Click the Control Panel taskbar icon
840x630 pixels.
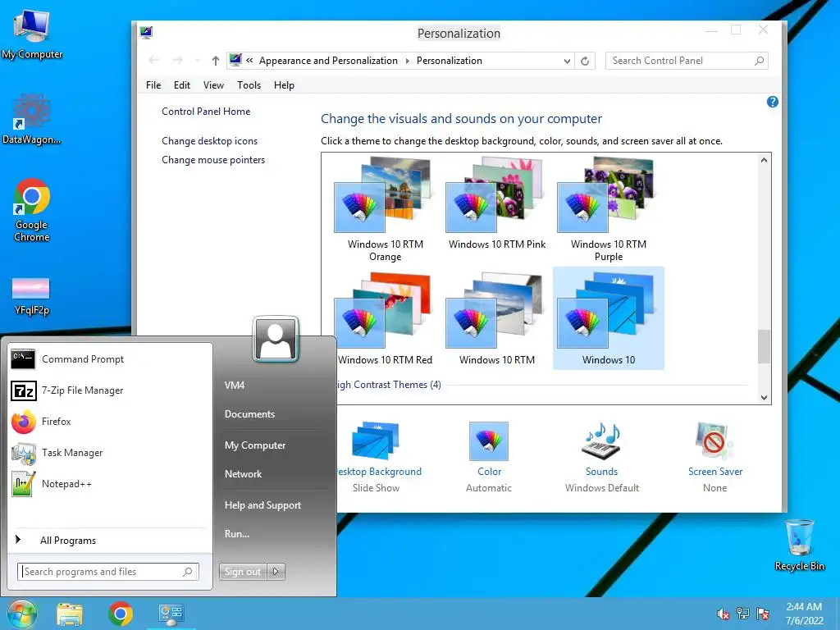pyautogui.click(x=171, y=614)
